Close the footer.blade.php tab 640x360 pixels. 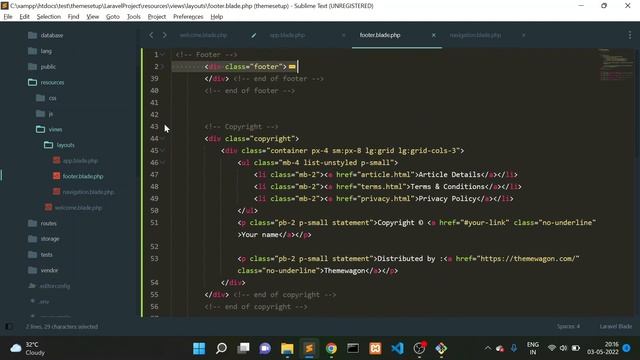(433, 35)
